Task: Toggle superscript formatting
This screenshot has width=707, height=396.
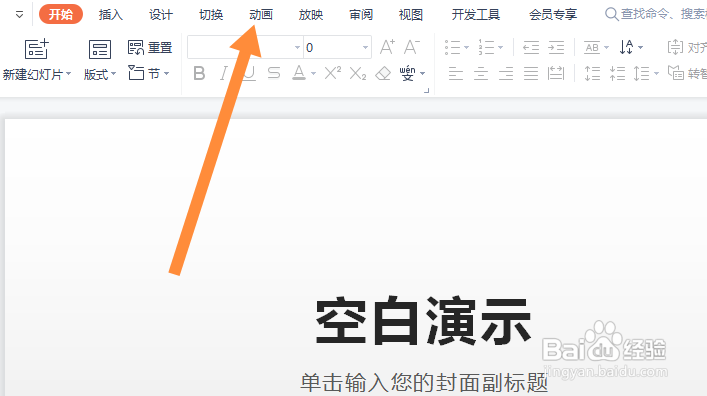Action: tap(333, 73)
